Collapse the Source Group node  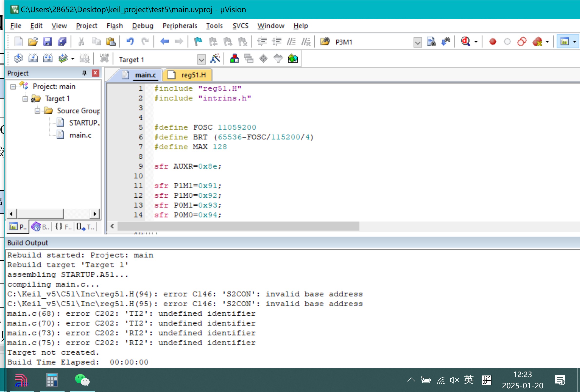(38, 111)
